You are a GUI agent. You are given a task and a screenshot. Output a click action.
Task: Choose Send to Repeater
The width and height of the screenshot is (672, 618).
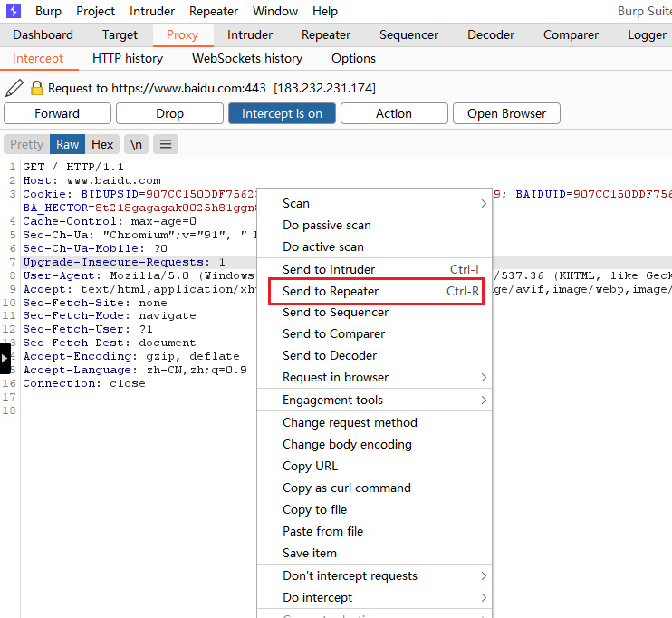point(375,291)
